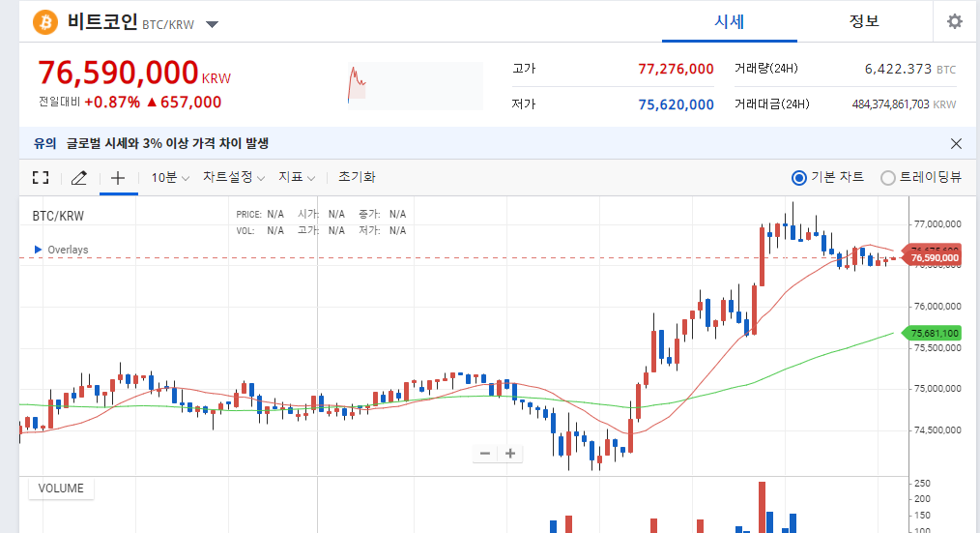Viewport: 980px width, 533px height.
Task: Open the BTC/KRW market selector arrow
Action: coord(212,24)
